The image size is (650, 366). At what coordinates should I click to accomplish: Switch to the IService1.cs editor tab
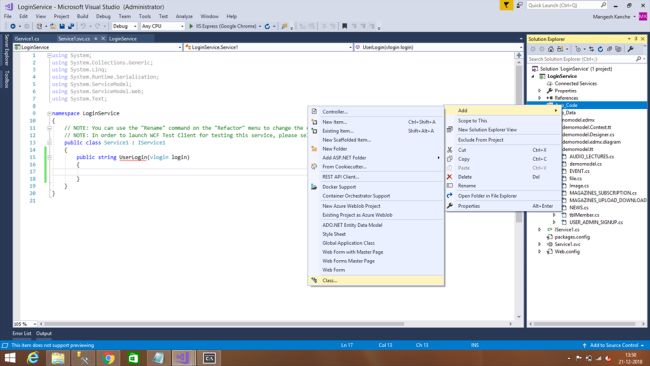[27, 39]
